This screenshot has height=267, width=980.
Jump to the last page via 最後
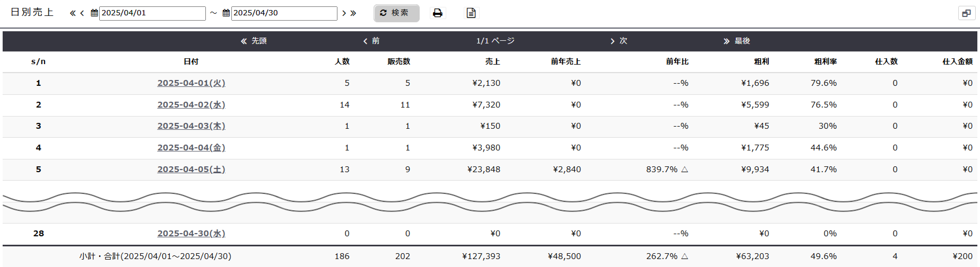pos(737,41)
